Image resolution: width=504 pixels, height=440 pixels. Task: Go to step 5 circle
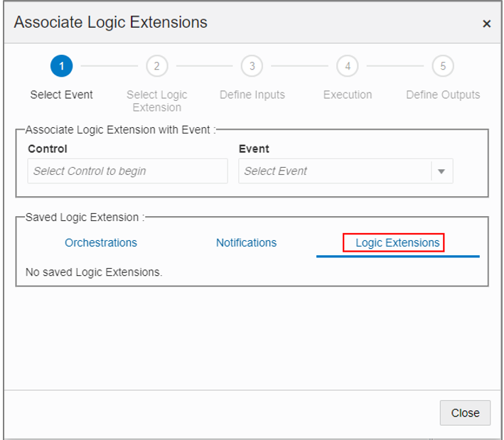tap(443, 66)
